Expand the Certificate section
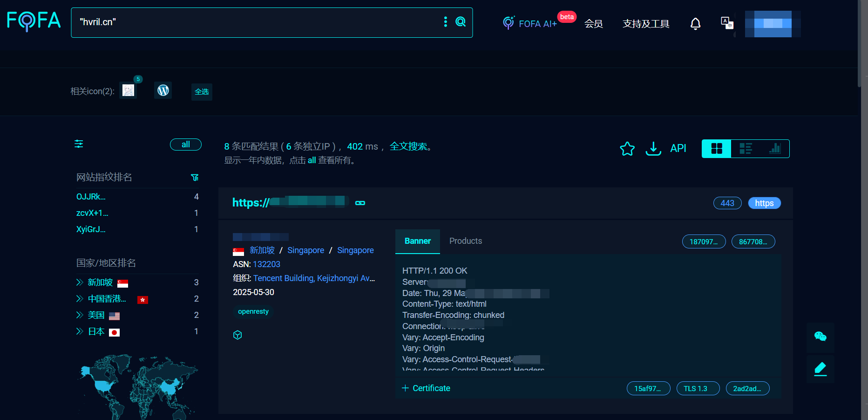Viewport: 868px width, 420px height. [426, 388]
